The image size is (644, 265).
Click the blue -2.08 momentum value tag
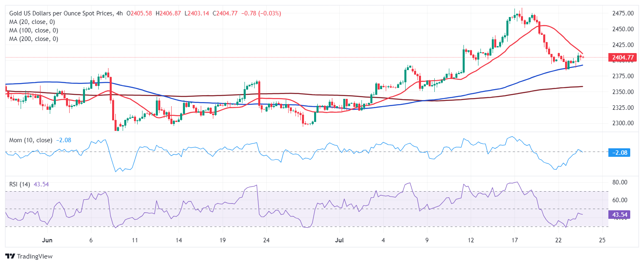(x=619, y=153)
